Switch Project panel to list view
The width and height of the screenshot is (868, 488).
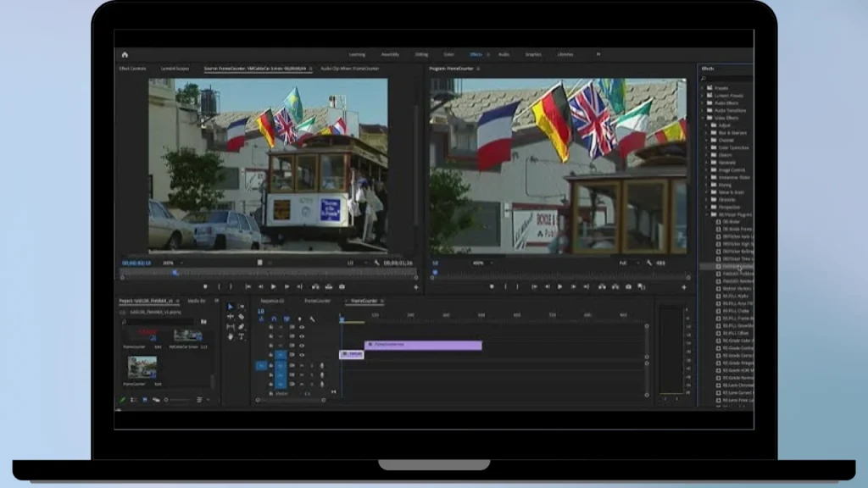pyautogui.click(x=133, y=400)
